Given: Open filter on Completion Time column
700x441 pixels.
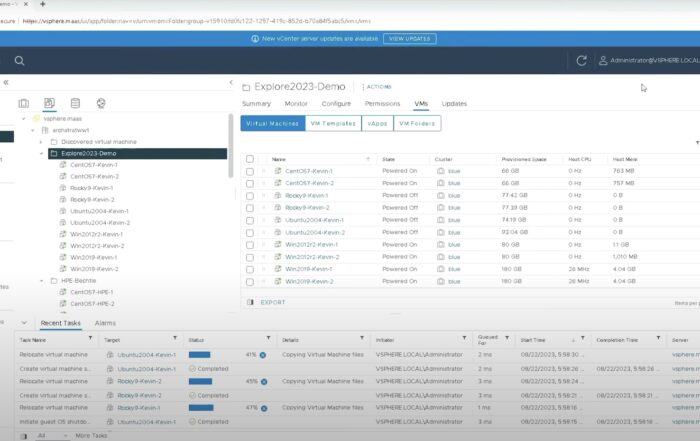Looking at the screenshot, I should (658, 338).
